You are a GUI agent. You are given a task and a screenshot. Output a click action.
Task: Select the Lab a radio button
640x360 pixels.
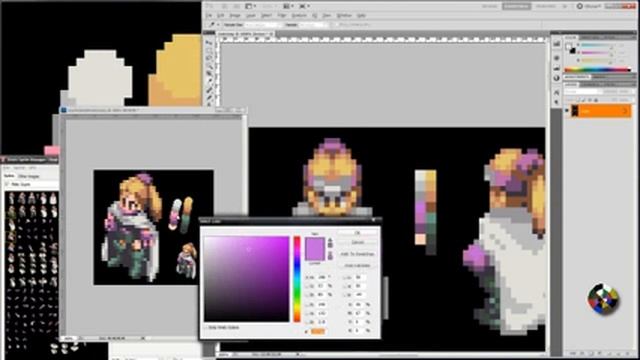(x=344, y=286)
